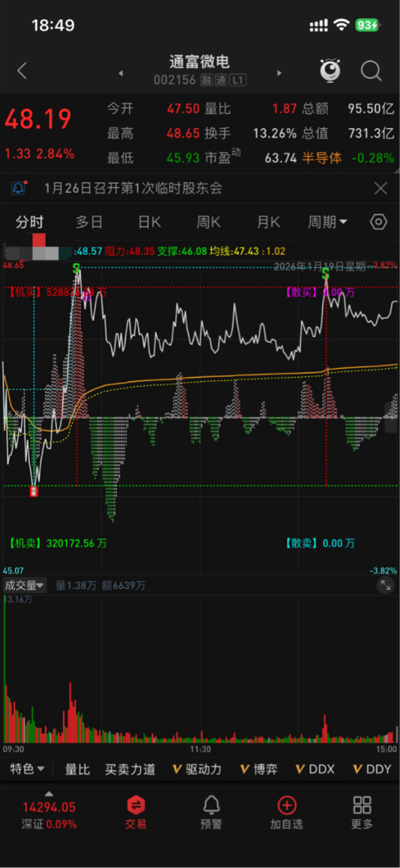Tap the first green S sell marker

[77, 268]
